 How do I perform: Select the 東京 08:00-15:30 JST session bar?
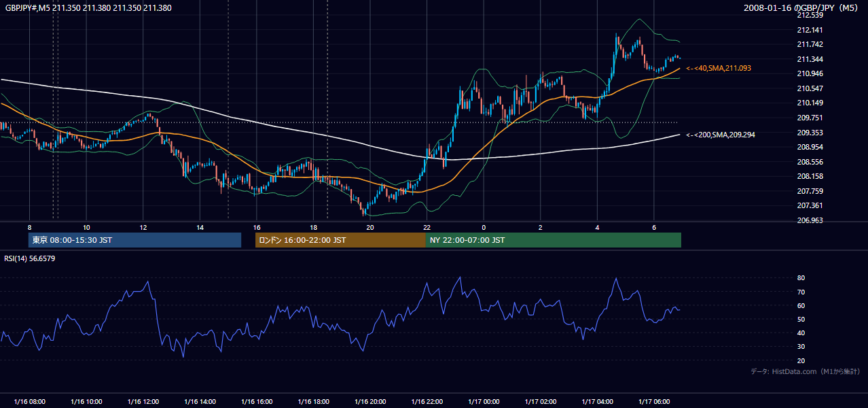134,240
